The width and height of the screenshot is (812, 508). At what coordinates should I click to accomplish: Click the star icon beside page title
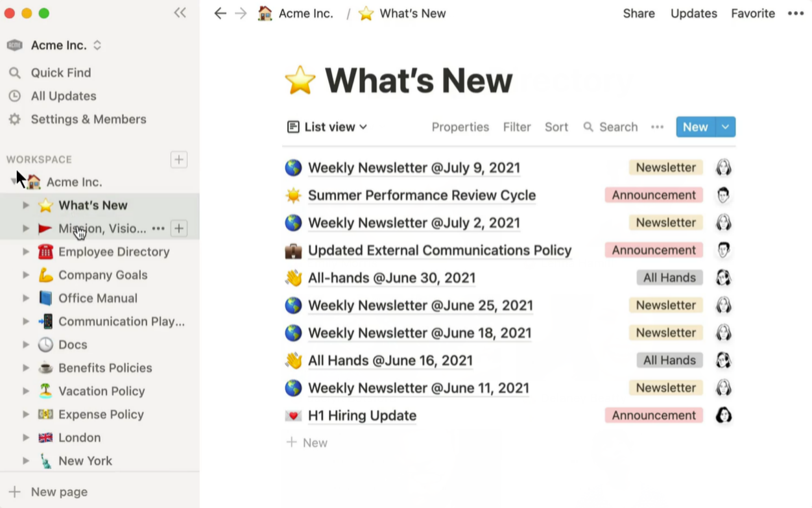(x=300, y=81)
